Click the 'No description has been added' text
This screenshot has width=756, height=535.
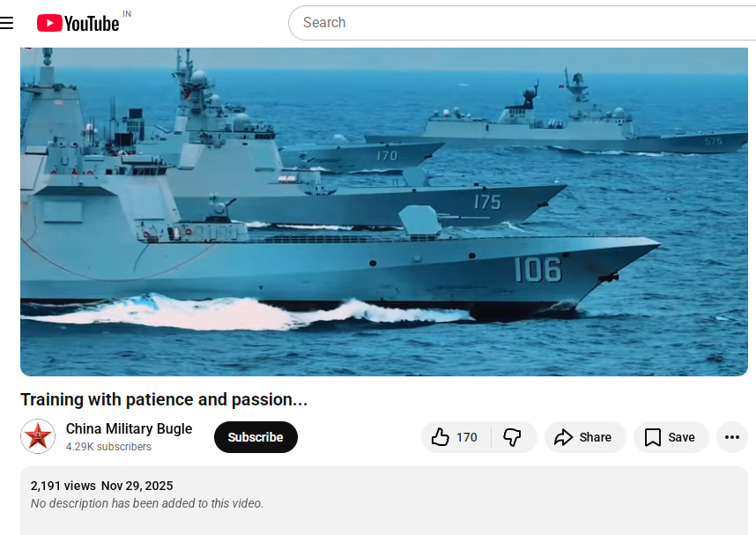click(x=147, y=503)
